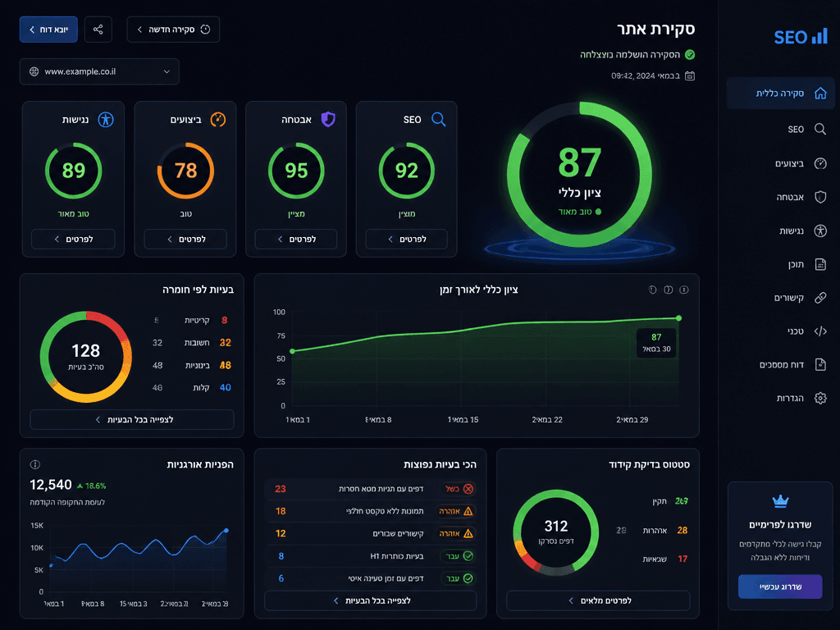This screenshot has width=840, height=630.
Task: Open טכני sidebar label
Action: coord(796,331)
